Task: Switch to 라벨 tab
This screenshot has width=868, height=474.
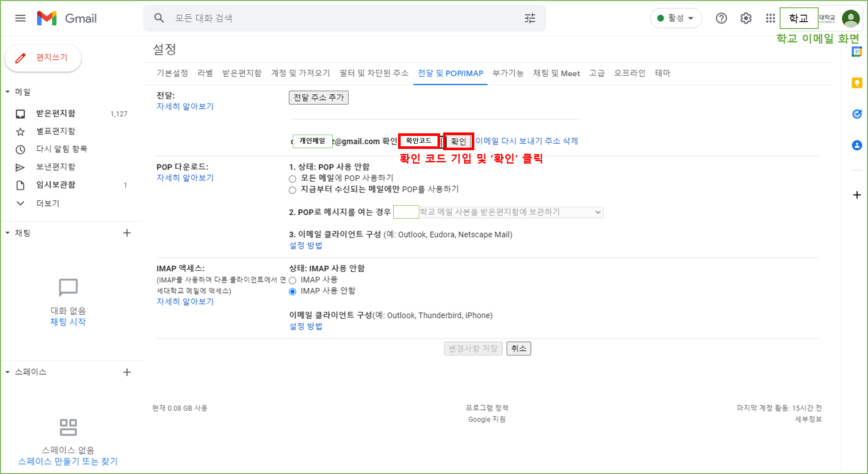Action: pos(205,73)
